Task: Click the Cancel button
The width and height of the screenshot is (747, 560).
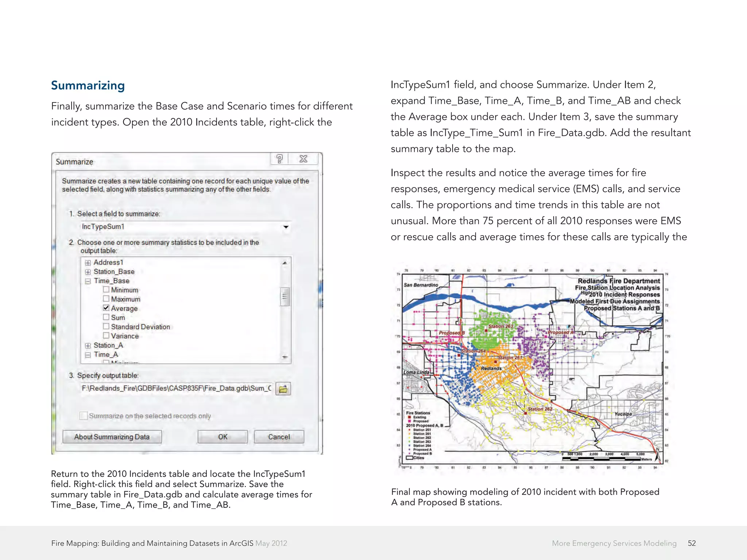Action: pyautogui.click(x=279, y=437)
